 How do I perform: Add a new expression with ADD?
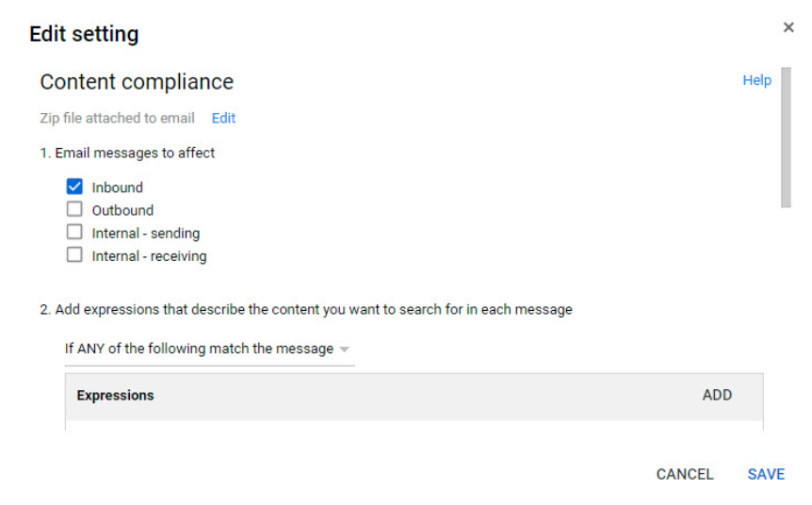coord(717,395)
